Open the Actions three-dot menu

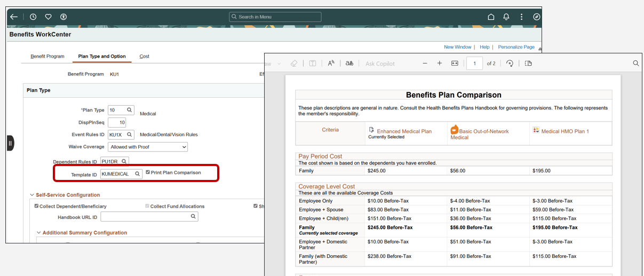tap(521, 17)
